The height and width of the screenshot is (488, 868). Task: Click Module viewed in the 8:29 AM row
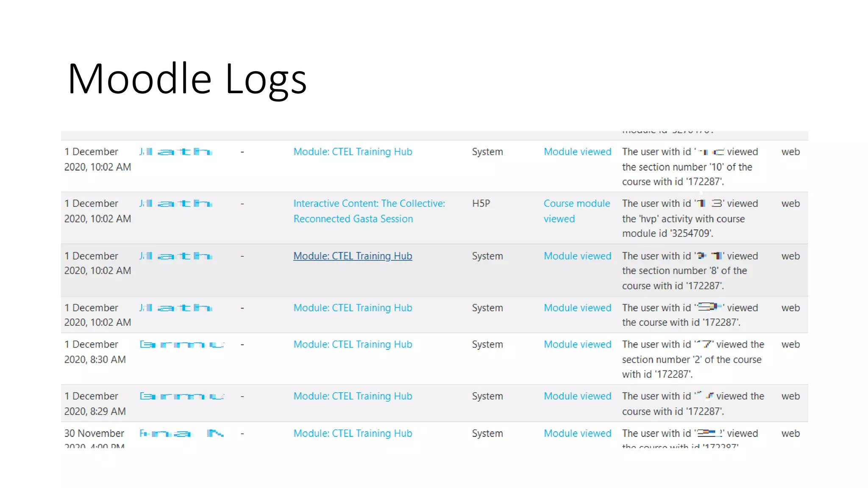[x=578, y=396]
